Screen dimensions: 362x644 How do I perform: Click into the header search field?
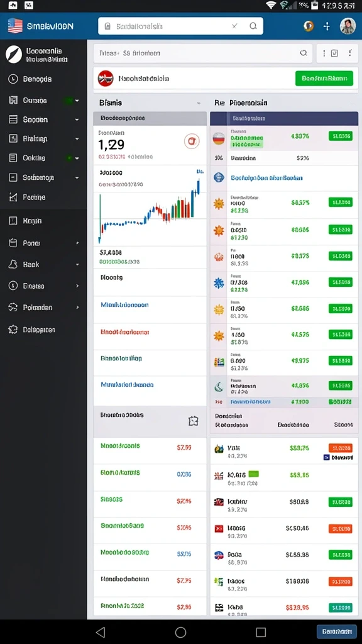(x=180, y=26)
